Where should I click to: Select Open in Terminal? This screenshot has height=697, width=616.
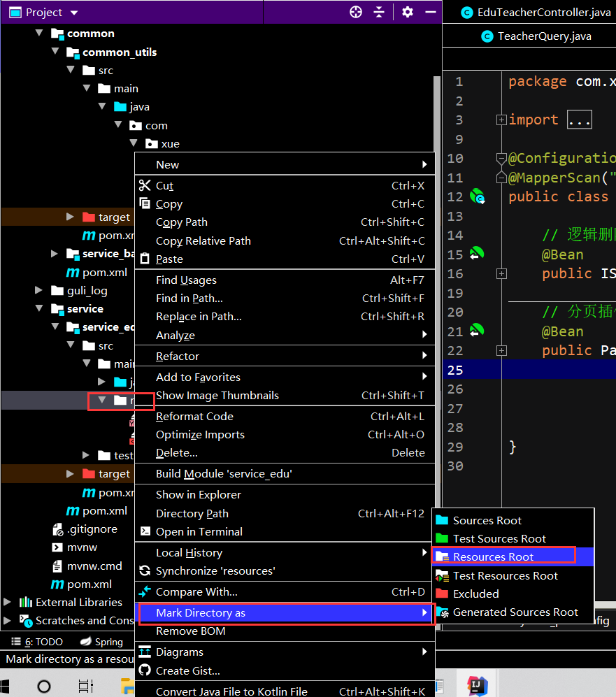click(285, 531)
